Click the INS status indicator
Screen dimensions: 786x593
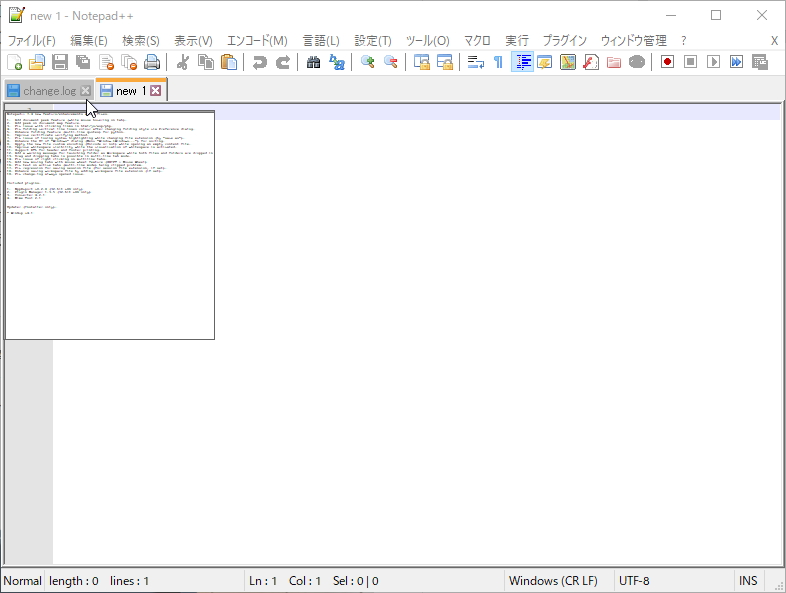point(747,580)
